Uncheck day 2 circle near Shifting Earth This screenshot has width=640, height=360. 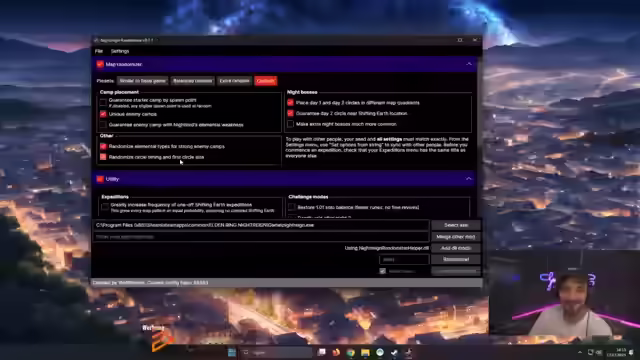[x=290, y=113]
